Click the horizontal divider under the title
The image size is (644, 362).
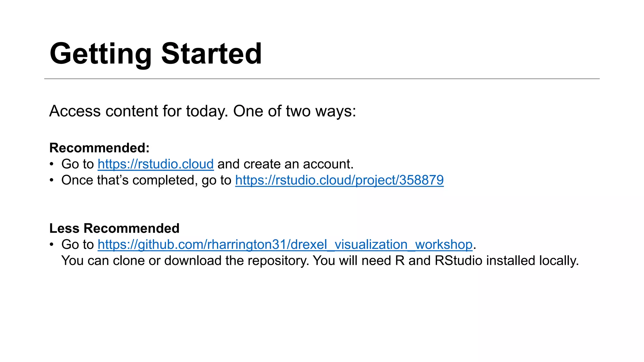[x=322, y=79]
